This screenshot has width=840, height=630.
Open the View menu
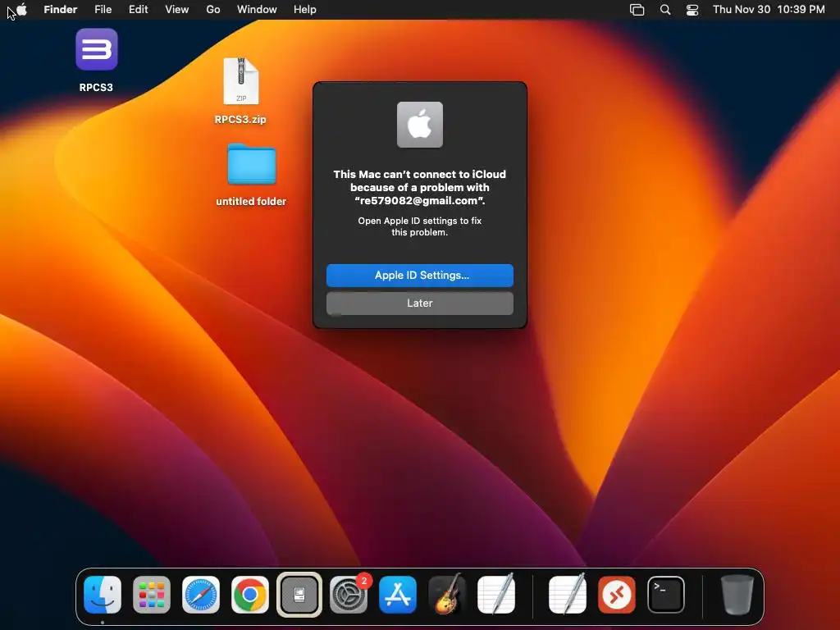(x=177, y=10)
